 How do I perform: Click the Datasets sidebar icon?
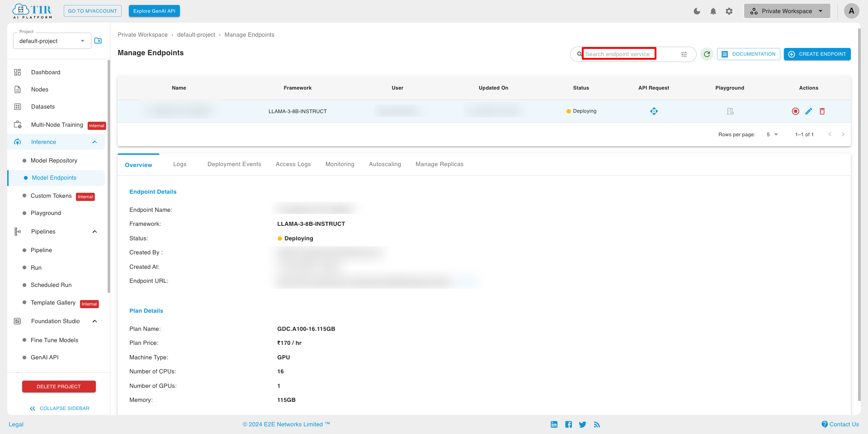(18, 107)
